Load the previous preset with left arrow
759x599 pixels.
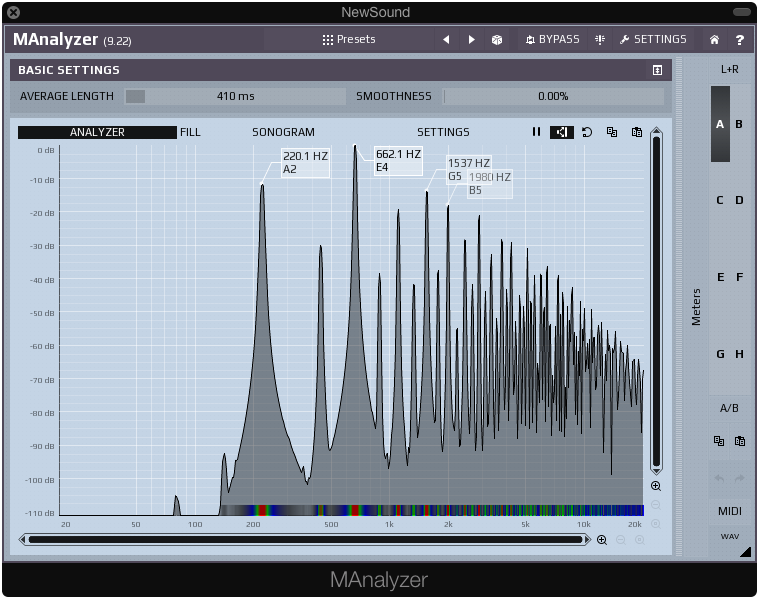point(446,40)
